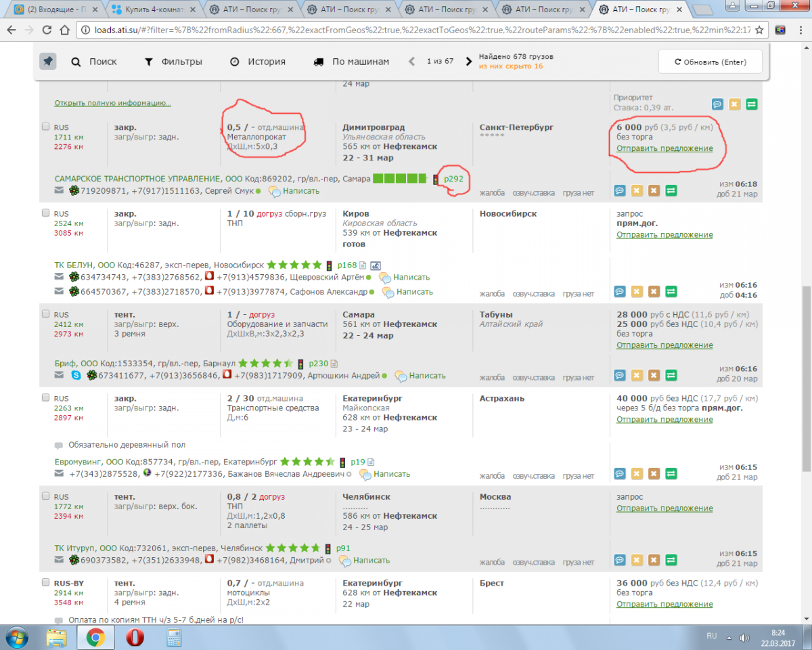Screen dimensions: 812x650
Task: Click Написать next to Щевровский Артём
Action: pos(411,277)
